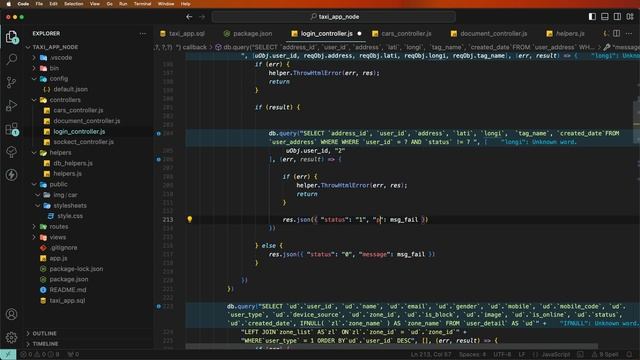The height and width of the screenshot is (360, 640).
Task: Open default.json in the explorer
Action: tap(70, 89)
